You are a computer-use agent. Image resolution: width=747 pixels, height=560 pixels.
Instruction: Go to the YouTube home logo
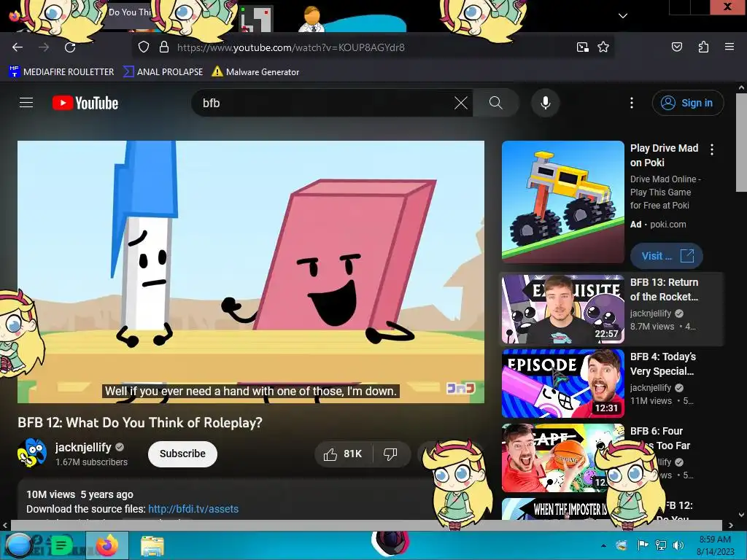coord(85,103)
